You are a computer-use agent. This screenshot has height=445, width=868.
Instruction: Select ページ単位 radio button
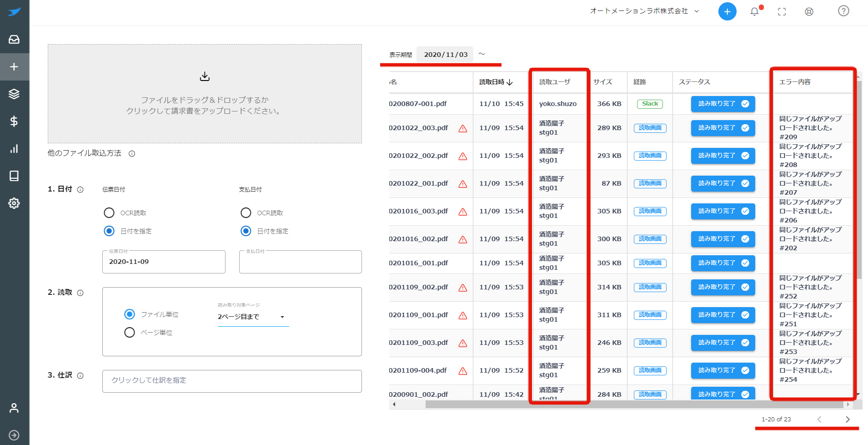point(130,333)
